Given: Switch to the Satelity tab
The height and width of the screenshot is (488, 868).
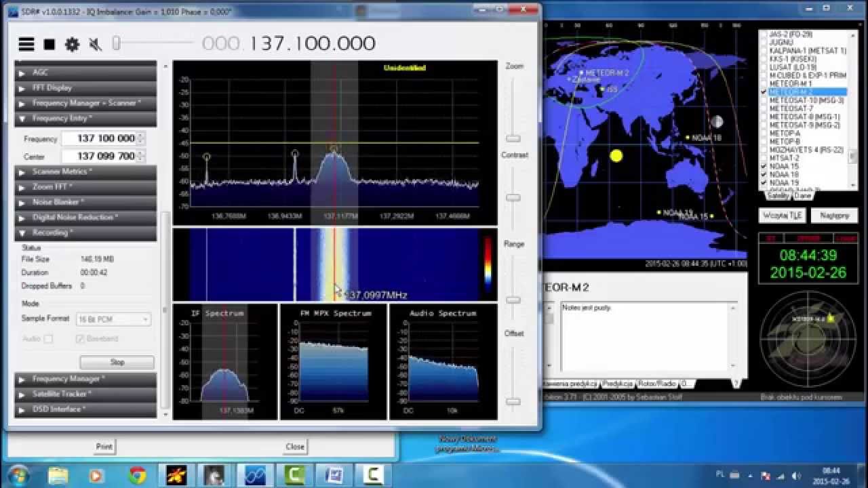Looking at the screenshot, I should click(778, 195).
